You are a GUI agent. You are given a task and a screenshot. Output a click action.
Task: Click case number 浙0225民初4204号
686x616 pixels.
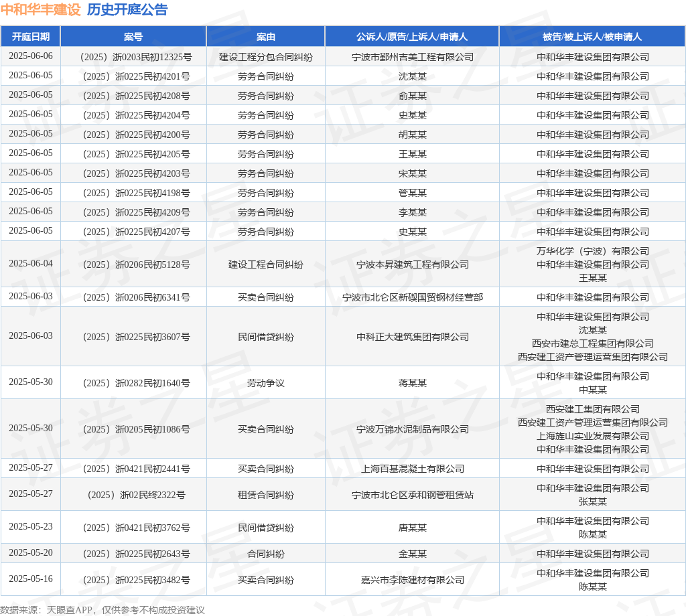pyautogui.click(x=136, y=115)
